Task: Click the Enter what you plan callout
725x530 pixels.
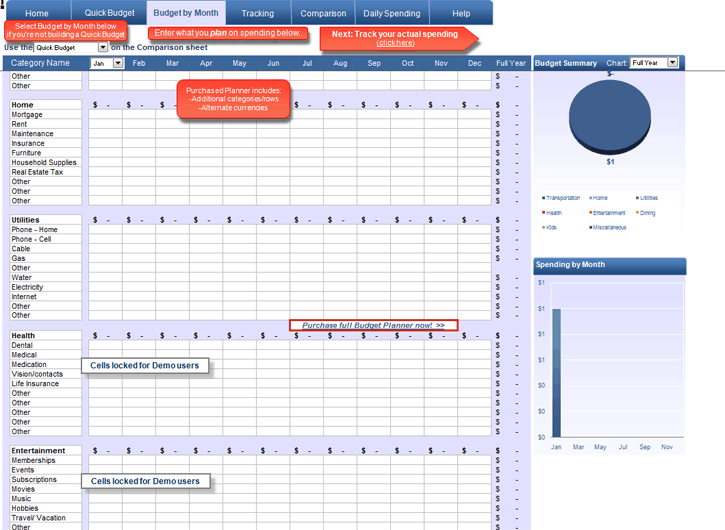Action: coord(227,33)
